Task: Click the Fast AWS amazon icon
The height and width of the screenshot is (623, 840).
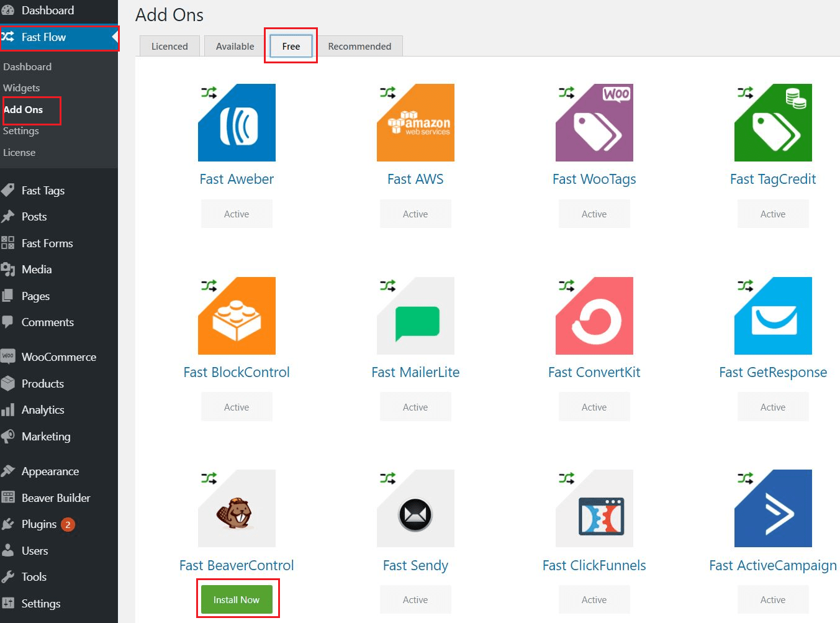Action: click(415, 122)
